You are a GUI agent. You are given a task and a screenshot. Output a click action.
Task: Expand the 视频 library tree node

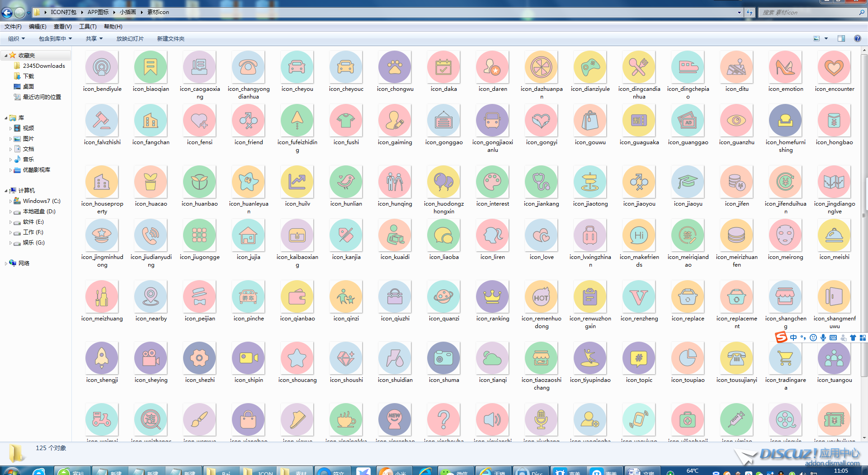pos(11,128)
